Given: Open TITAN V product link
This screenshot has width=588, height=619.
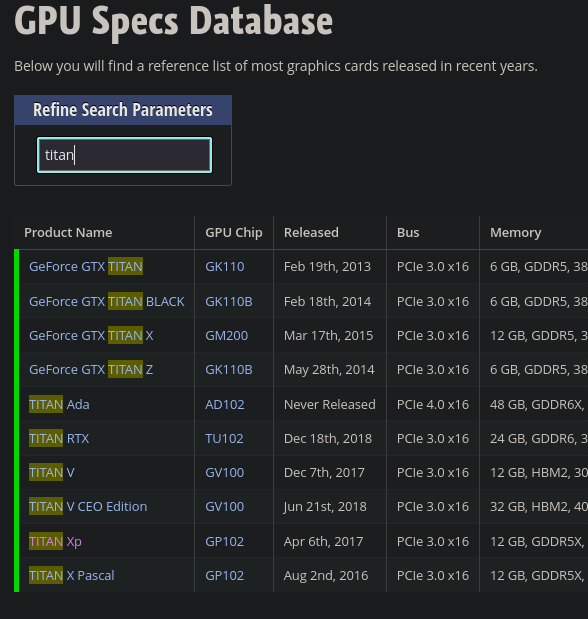Looking at the screenshot, I should click(52, 473).
